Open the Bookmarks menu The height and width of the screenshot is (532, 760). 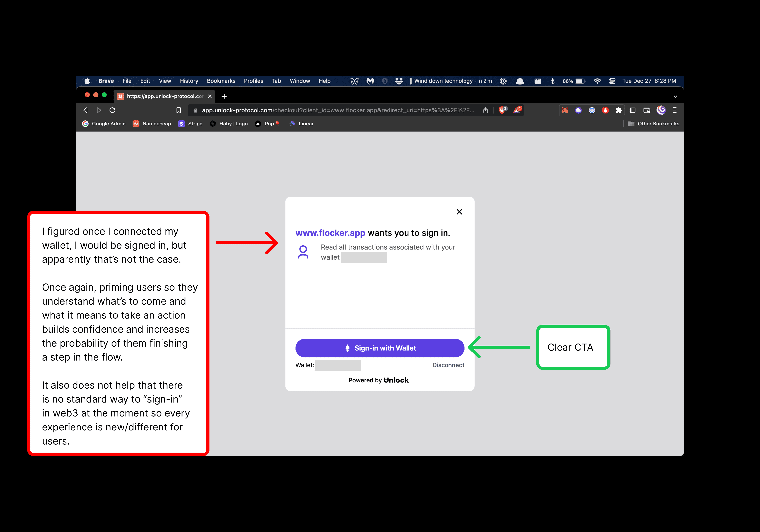pyautogui.click(x=221, y=81)
